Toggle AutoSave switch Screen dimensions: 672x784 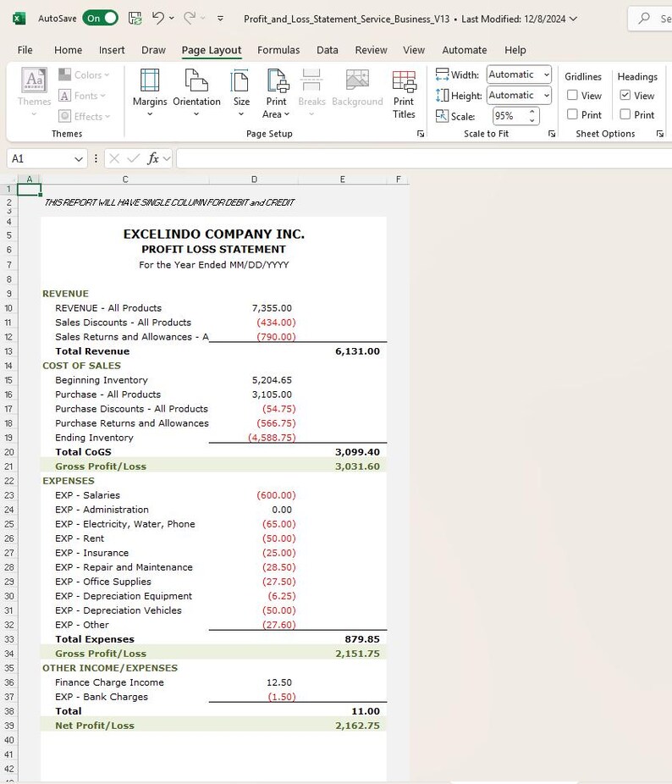[101, 19]
